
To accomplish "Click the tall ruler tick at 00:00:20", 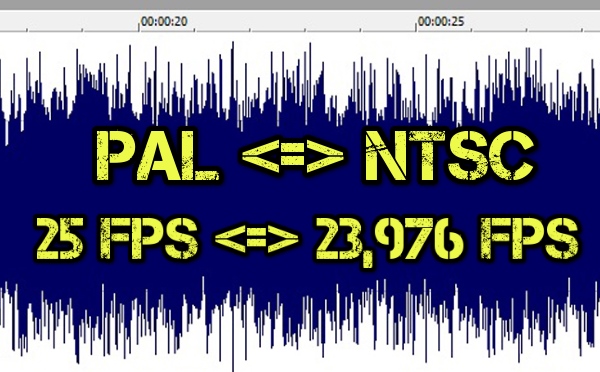I will coord(139,26).
